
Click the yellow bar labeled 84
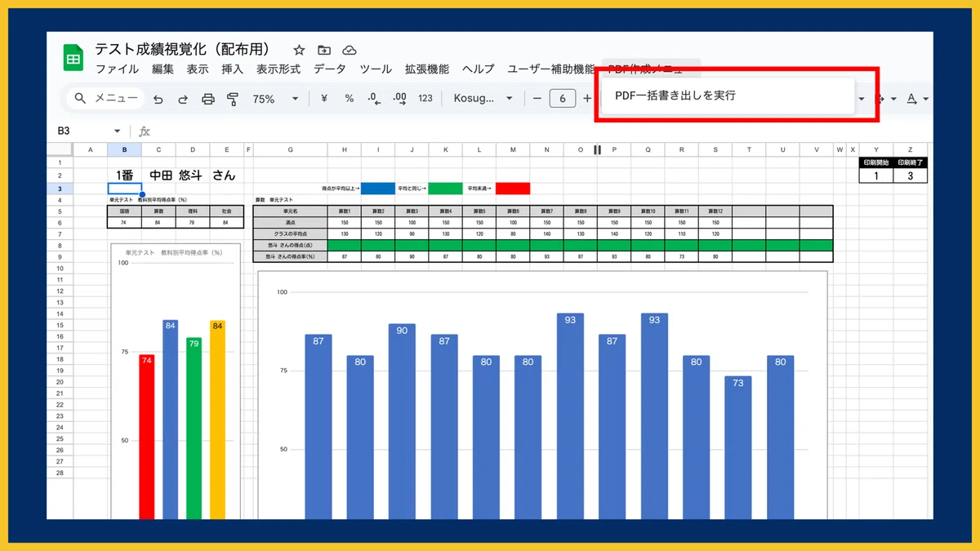217,420
